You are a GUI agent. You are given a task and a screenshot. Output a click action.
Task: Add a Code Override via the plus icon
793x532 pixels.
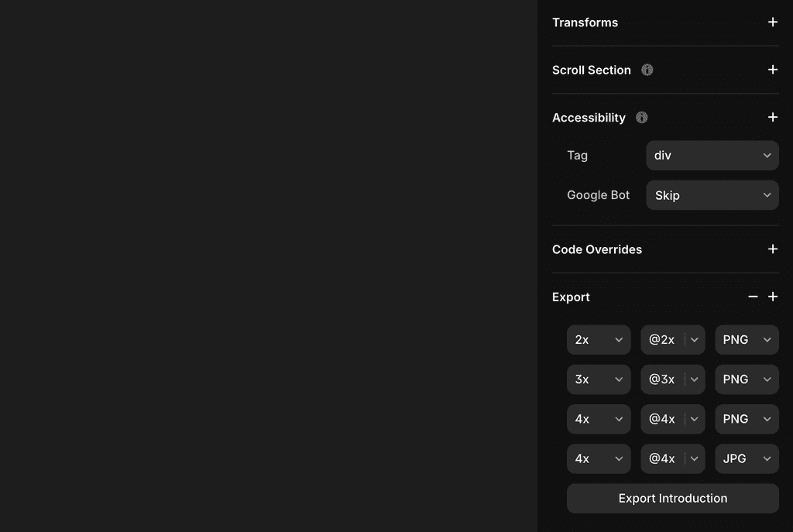click(x=772, y=249)
